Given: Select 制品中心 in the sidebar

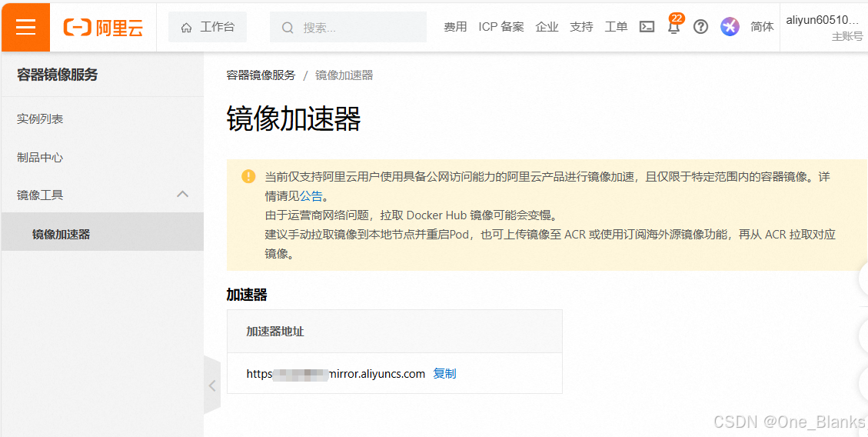Looking at the screenshot, I should 102,157.
